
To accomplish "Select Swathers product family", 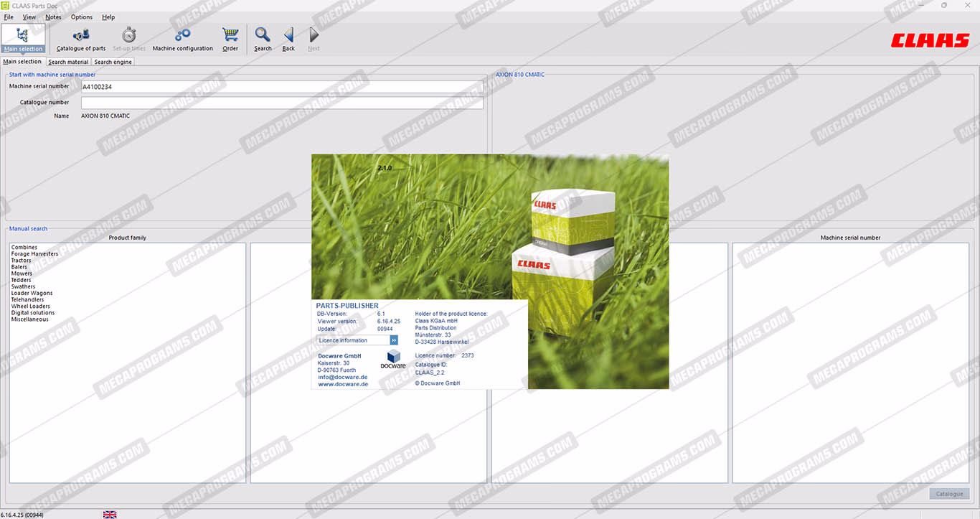I will pos(24,286).
